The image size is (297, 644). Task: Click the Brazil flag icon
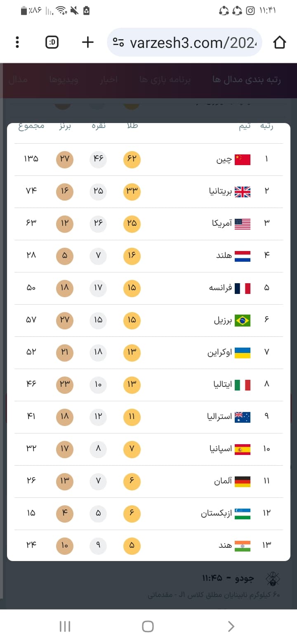243,320
